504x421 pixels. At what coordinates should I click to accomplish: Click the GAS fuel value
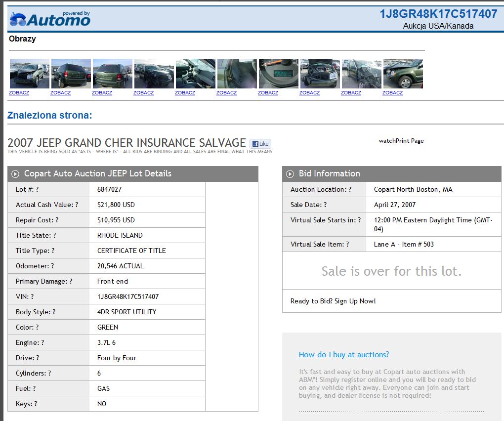(103, 388)
